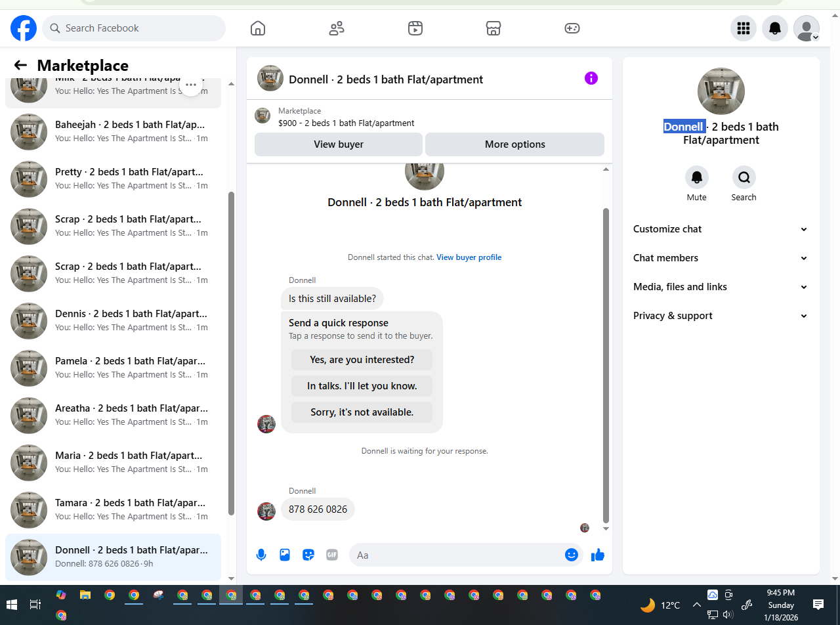Click the $900 listing thumbnail
This screenshot has height=625, width=840.
click(x=262, y=116)
